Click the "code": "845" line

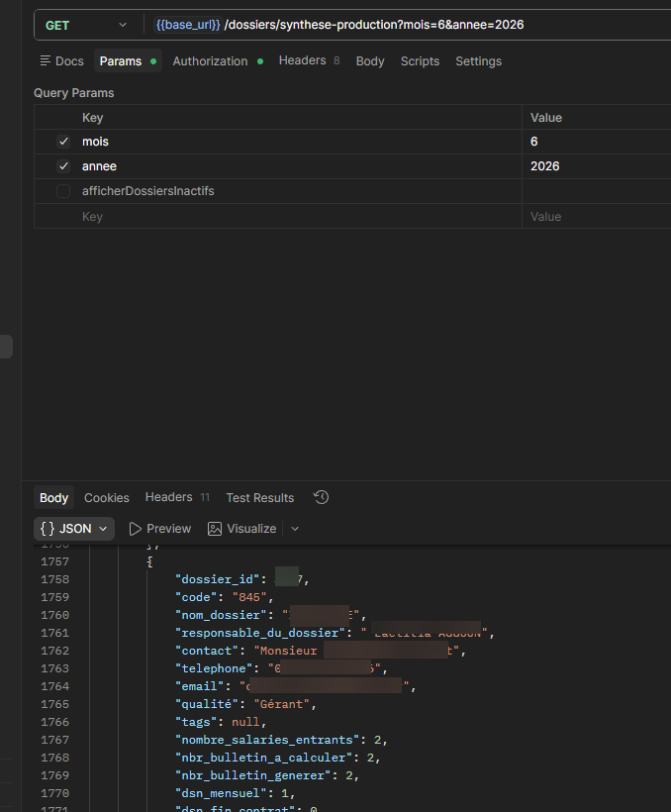pyautogui.click(x=225, y=597)
